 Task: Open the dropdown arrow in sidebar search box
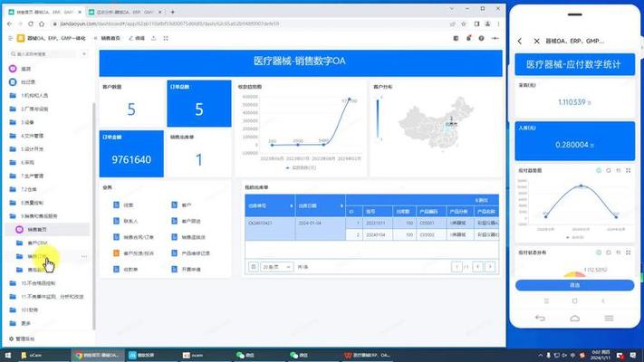pyautogui.click(x=84, y=53)
